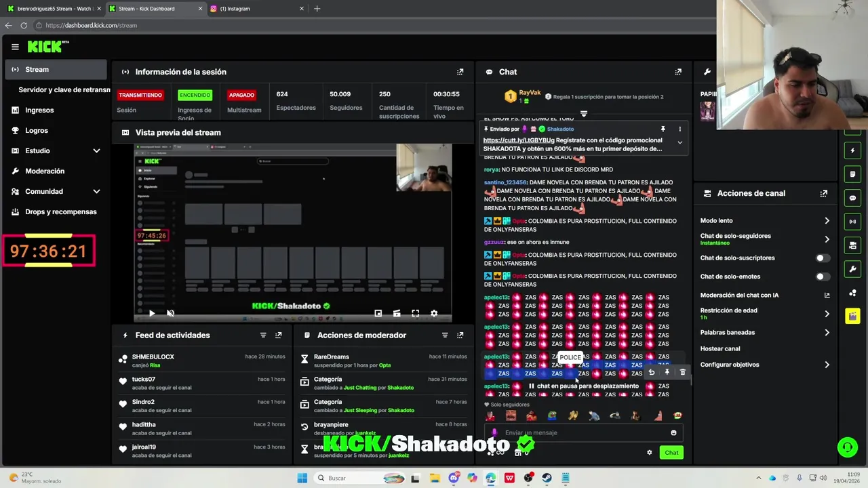868x488 pixels.
Task: Click Shakadoto name in pinned message header
Action: click(x=560, y=129)
